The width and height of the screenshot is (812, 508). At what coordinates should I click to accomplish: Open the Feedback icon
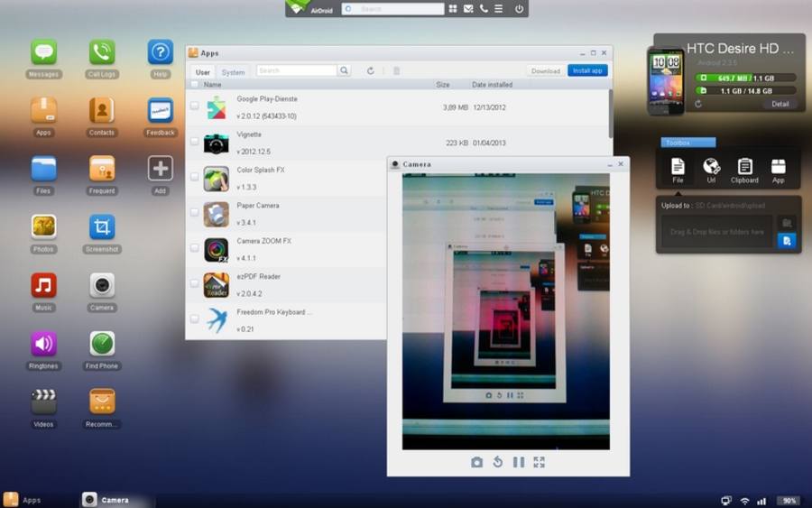tap(160, 110)
